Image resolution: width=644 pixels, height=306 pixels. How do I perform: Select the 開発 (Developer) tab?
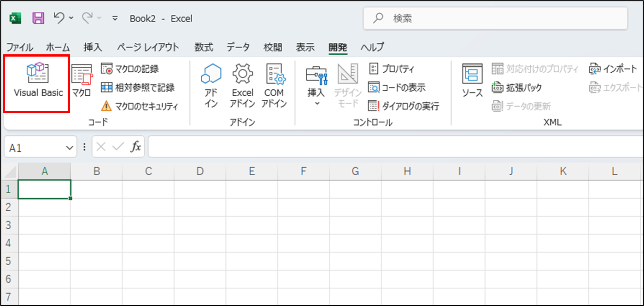(x=338, y=47)
